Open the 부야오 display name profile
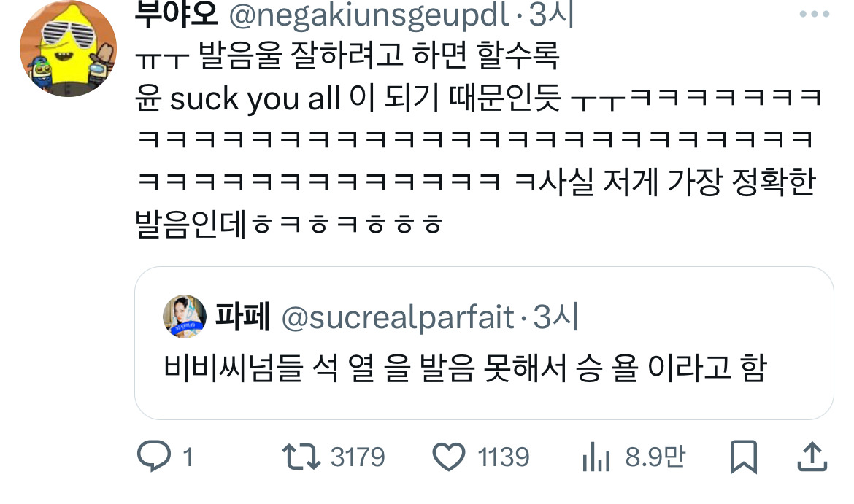 tap(177, 14)
